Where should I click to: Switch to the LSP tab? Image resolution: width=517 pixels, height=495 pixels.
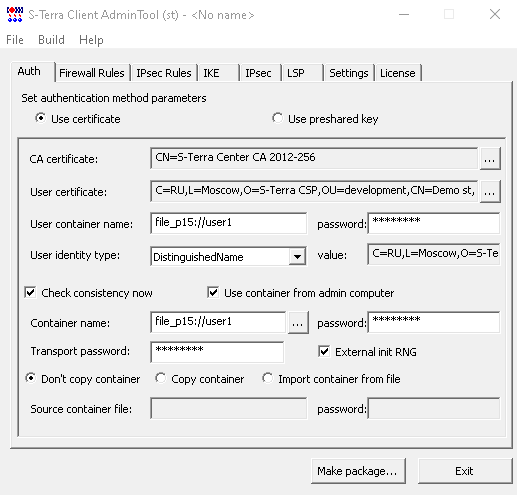[303, 73]
